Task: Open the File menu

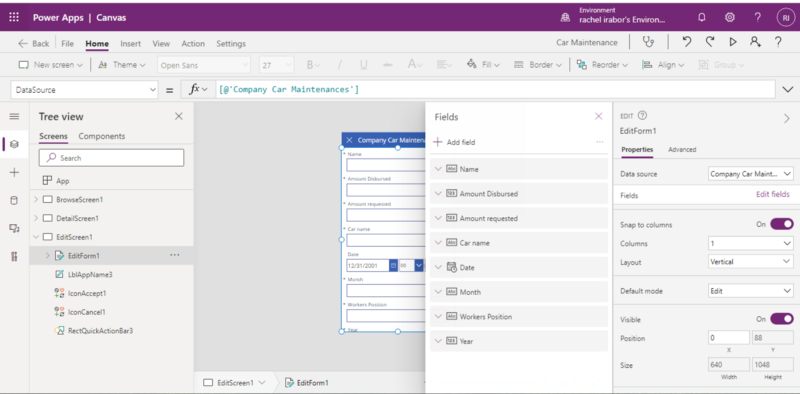Action: [x=67, y=43]
